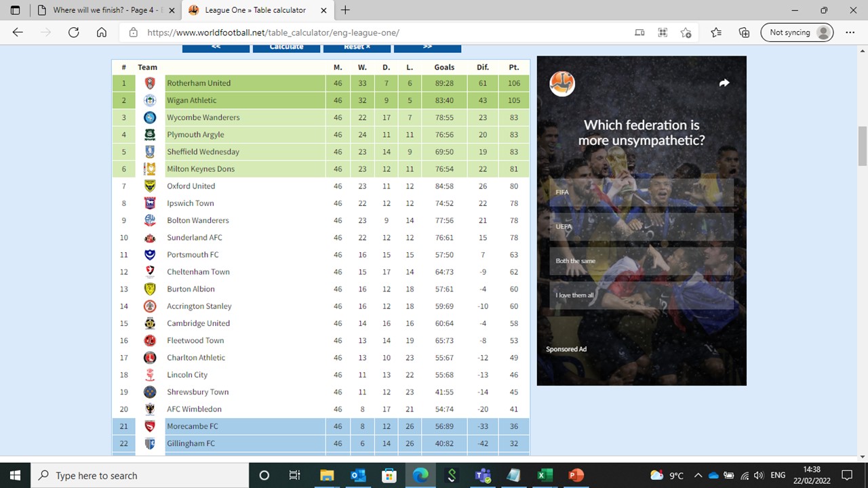Click Sunderland AFC club crest

[x=150, y=238]
